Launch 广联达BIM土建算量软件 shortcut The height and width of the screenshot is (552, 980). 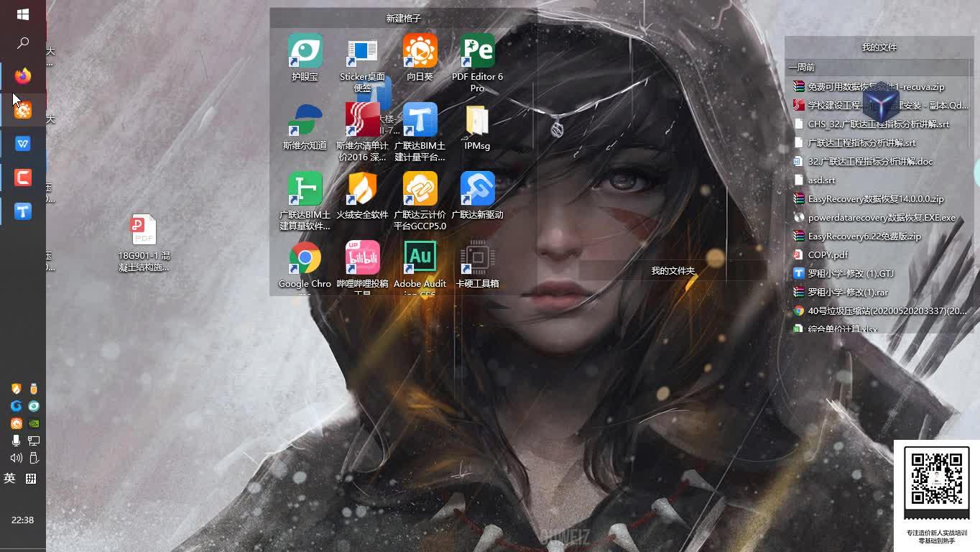(305, 201)
